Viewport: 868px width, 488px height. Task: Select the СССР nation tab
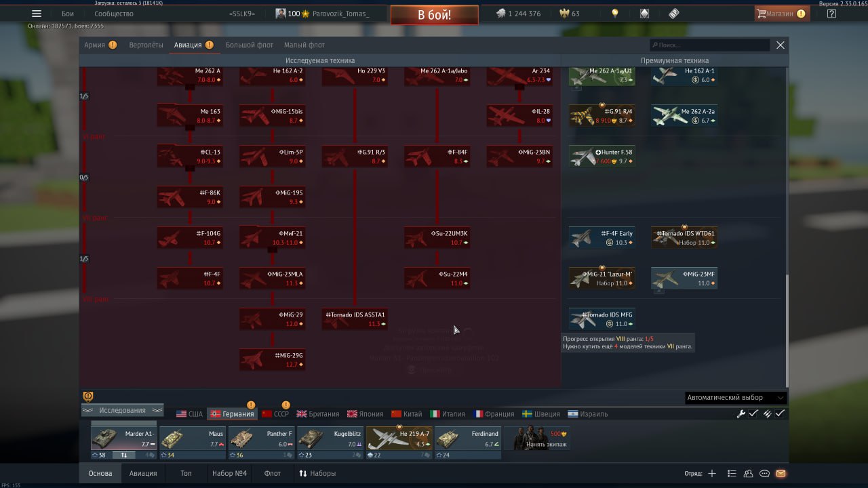pos(275,413)
